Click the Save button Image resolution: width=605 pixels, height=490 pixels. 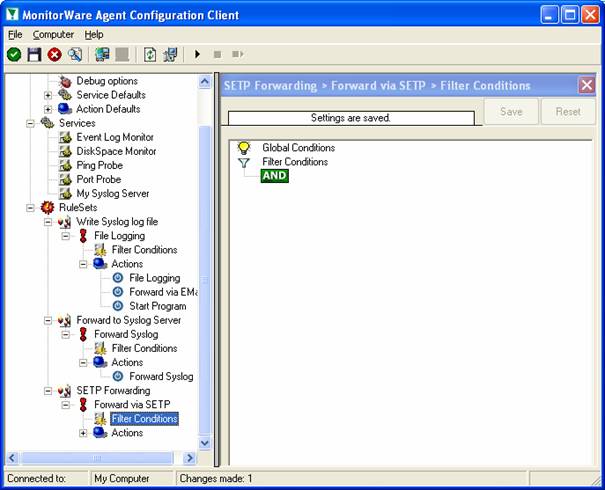(511, 112)
